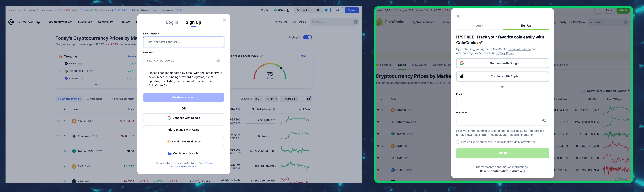Viewport: 644px width, 192px height.
Task: Star Tether USDt in the CoinMarketCap table
Action: 58,151
